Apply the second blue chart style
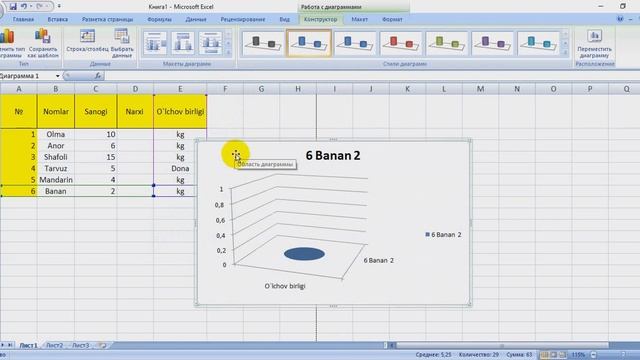 [x=355, y=43]
